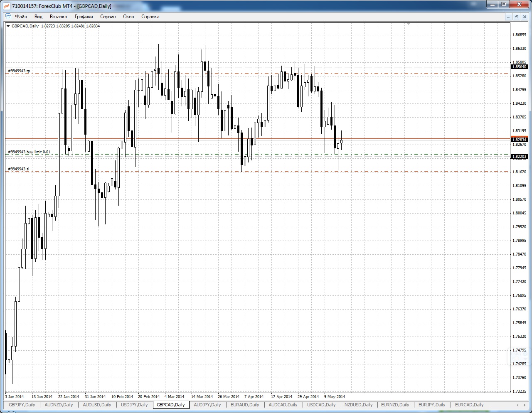Switch to the EURCAD,Daily chart tab
This screenshot has height=413, width=532.
pyautogui.click(x=469, y=405)
